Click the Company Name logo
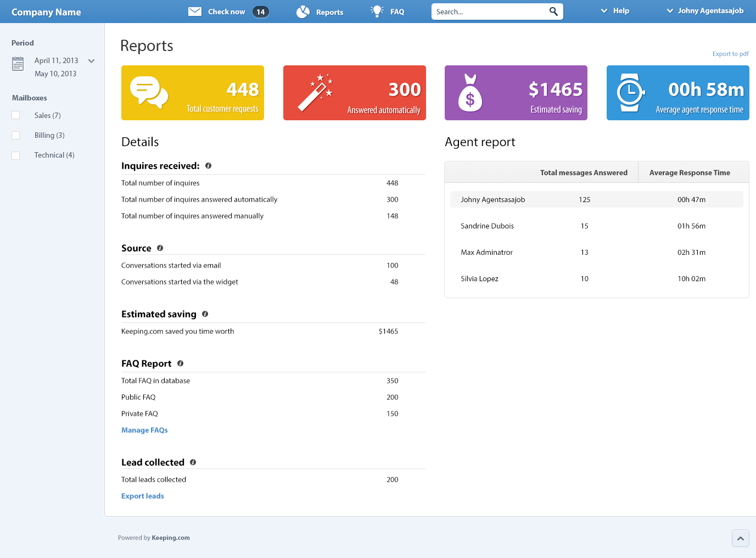756x558 pixels. tap(46, 12)
